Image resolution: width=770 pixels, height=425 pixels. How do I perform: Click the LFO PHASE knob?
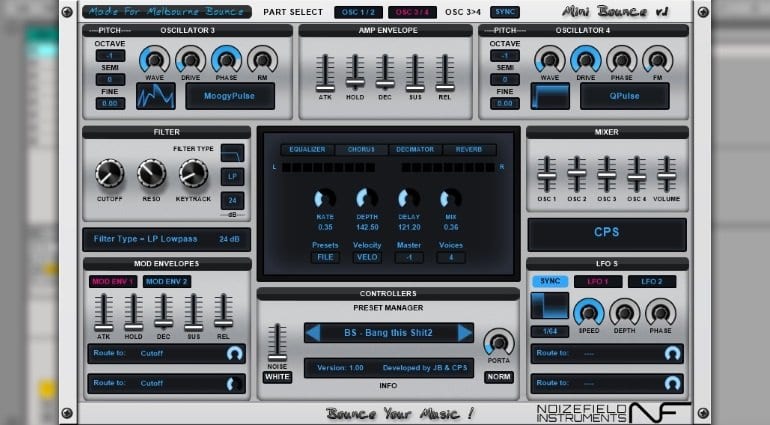(x=660, y=312)
